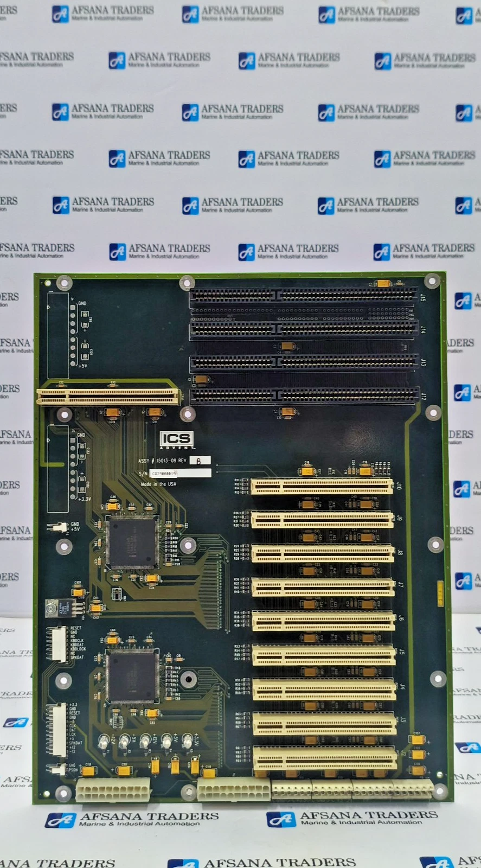The image size is (481, 868).
Task: Click the Afsana Traders logo at bottom right
Action: coord(352,819)
